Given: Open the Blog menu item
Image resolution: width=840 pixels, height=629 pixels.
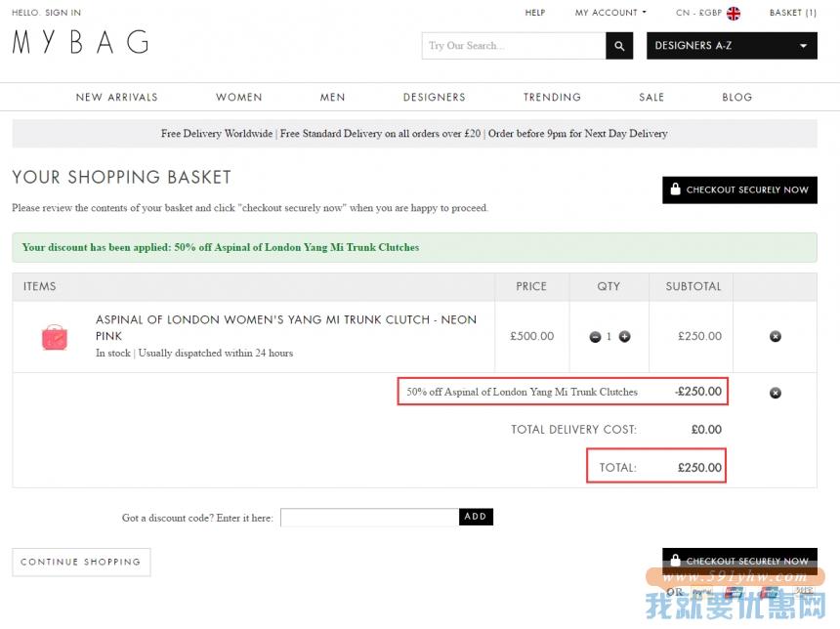Looking at the screenshot, I should [x=737, y=97].
